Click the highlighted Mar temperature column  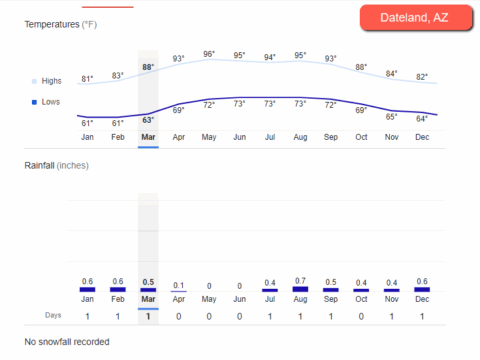pyautogui.click(x=148, y=99)
